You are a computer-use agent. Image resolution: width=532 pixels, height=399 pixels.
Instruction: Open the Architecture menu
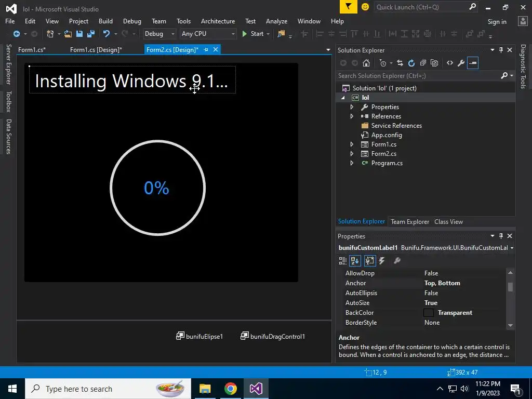click(218, 21)
